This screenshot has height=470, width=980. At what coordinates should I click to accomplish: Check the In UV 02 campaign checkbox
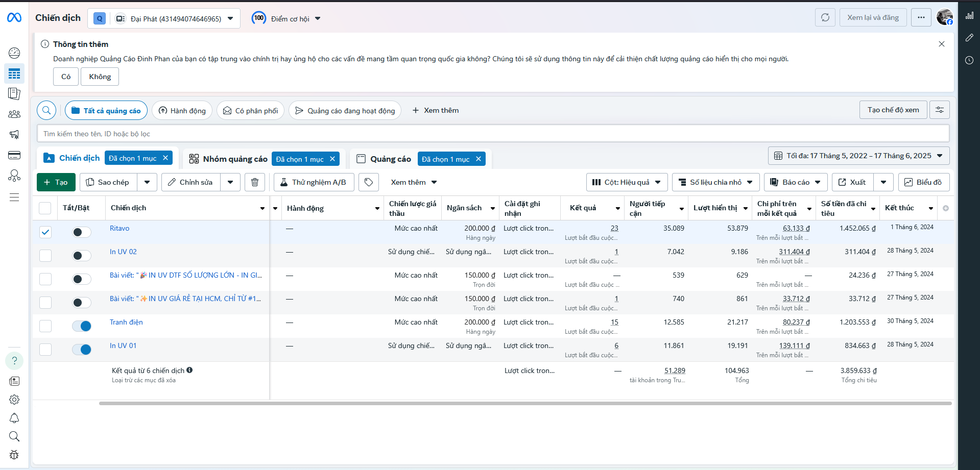[x=45, y=256]
